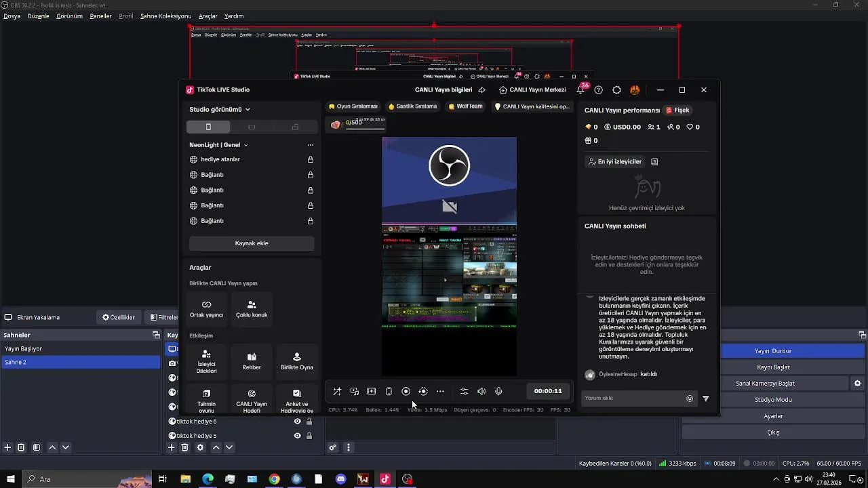Mute the speaker in TikTok LIVE Studio toolbar
The height and width of the screenshot is (488, 868).
[x=481, y=391]
